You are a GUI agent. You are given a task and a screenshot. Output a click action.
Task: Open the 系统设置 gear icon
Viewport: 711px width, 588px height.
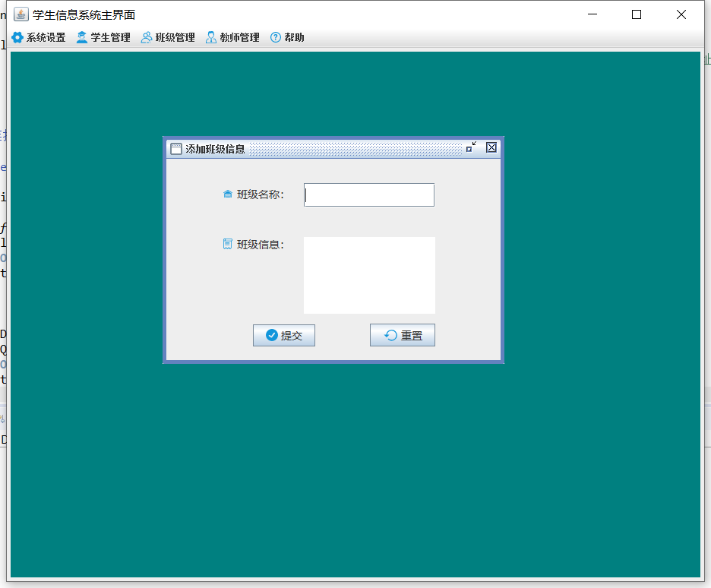[17, 36]
